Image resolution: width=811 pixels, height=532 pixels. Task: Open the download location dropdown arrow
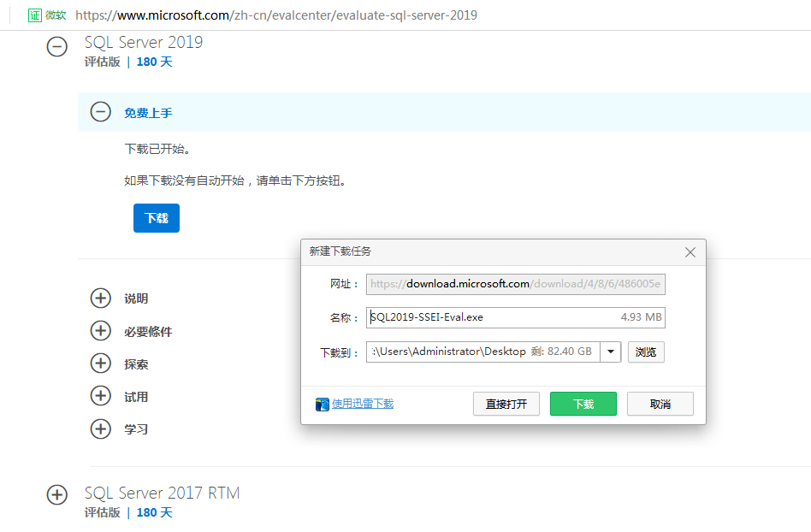point(610,352)
